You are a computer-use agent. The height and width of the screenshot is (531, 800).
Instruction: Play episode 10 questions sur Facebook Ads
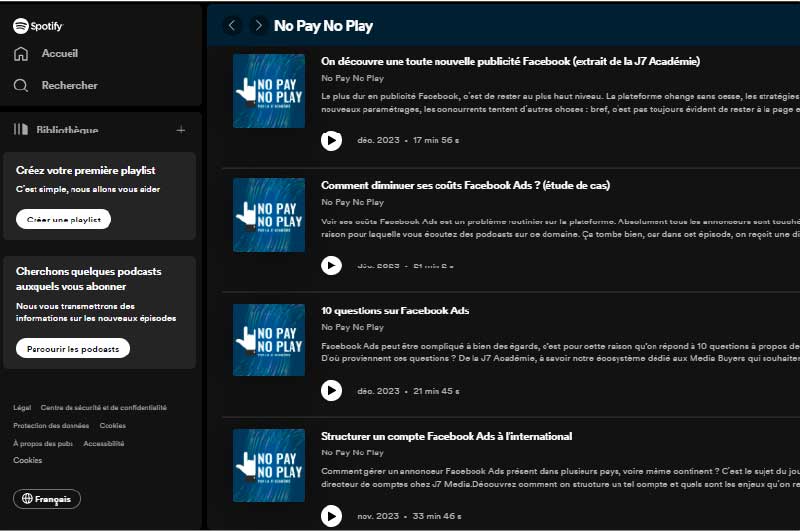click(331, 391)
